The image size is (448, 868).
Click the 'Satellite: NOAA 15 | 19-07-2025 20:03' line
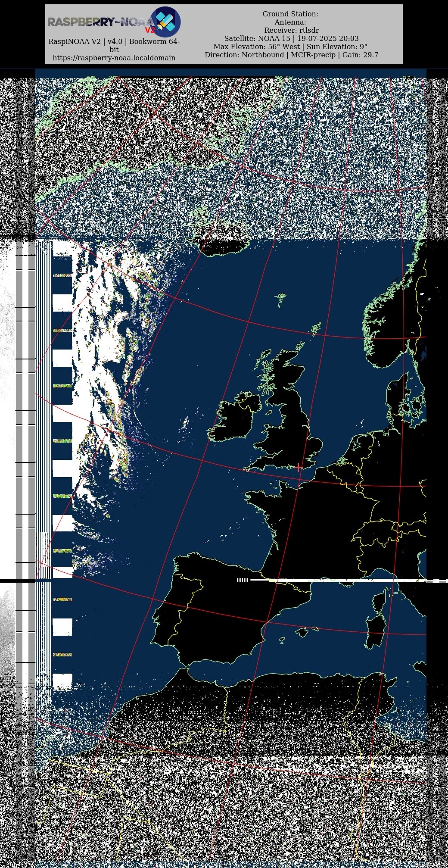(292, 39)
